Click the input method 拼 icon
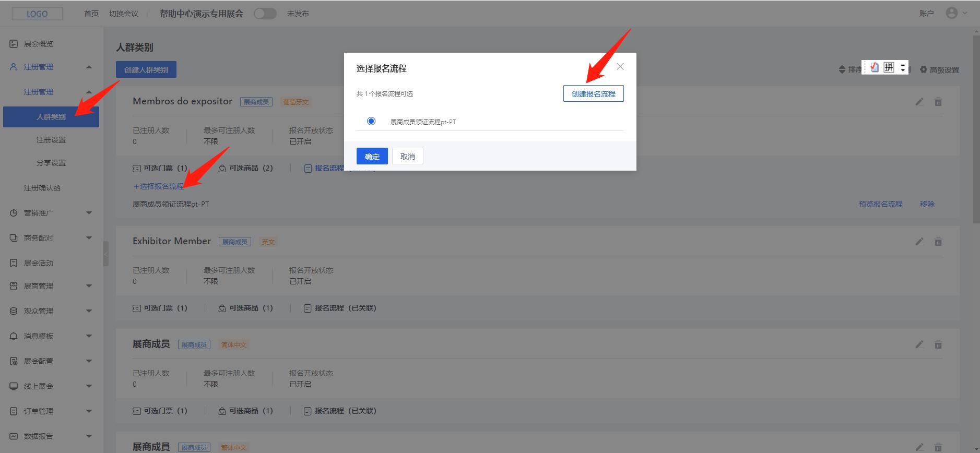This screenshot has width=980, height=453. coord(889,67)
